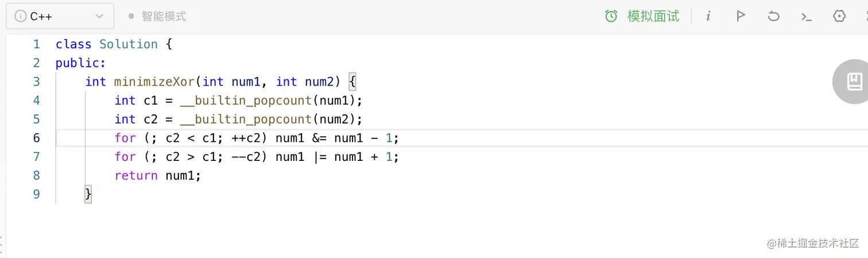Click line number 1 in gutter
Screen dimensions: 868x258
37,44
